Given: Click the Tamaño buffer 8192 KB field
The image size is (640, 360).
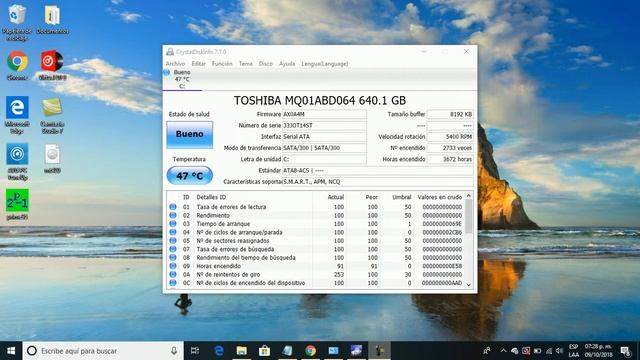Looking at the screenshot, I should click(x=450, y=114).
